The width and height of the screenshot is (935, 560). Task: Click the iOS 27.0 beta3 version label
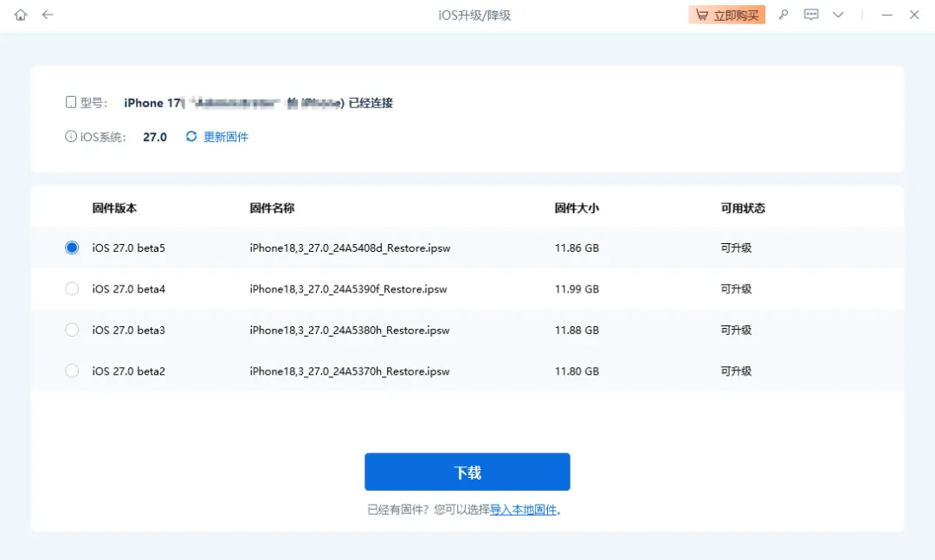point(129,331)
